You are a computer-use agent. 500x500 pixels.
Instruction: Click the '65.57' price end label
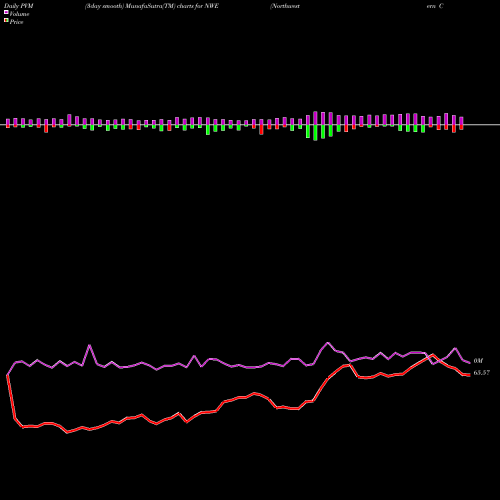pyautogui.click(x=482, y=373)
